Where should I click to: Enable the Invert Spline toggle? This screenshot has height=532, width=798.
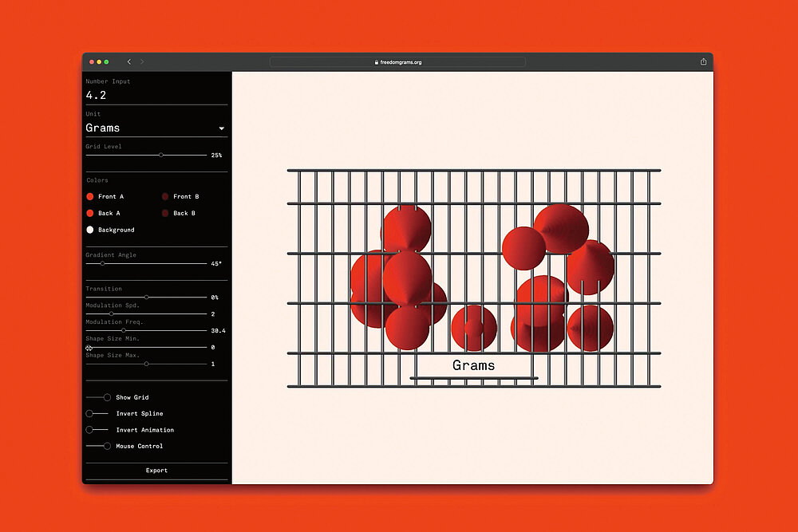[91, 413]
